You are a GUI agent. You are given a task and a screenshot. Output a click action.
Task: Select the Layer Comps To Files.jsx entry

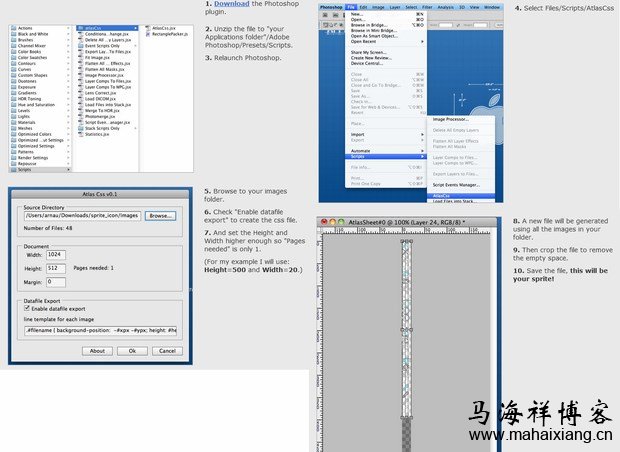coord(105,81)
